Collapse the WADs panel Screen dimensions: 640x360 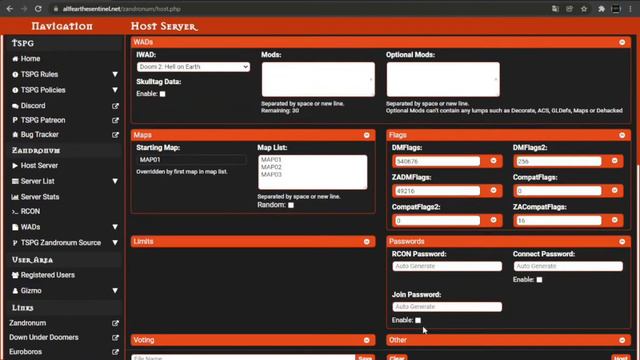click(x=622, y=42)
